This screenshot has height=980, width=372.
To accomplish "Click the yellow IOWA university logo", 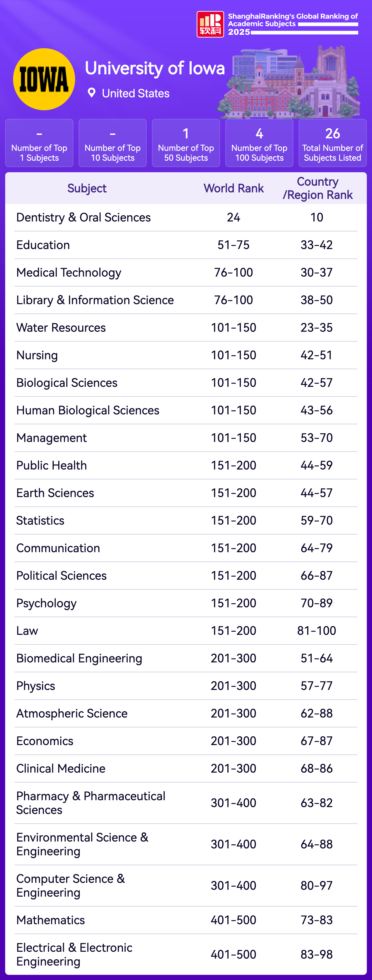I will [44, 79].
